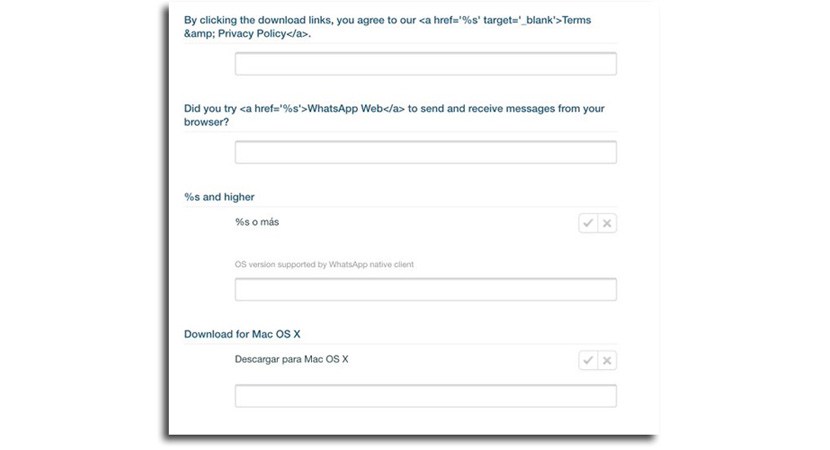
Task: Reject the '%s o más' translation
Action: pyautogui.click(x=607, y=223)
